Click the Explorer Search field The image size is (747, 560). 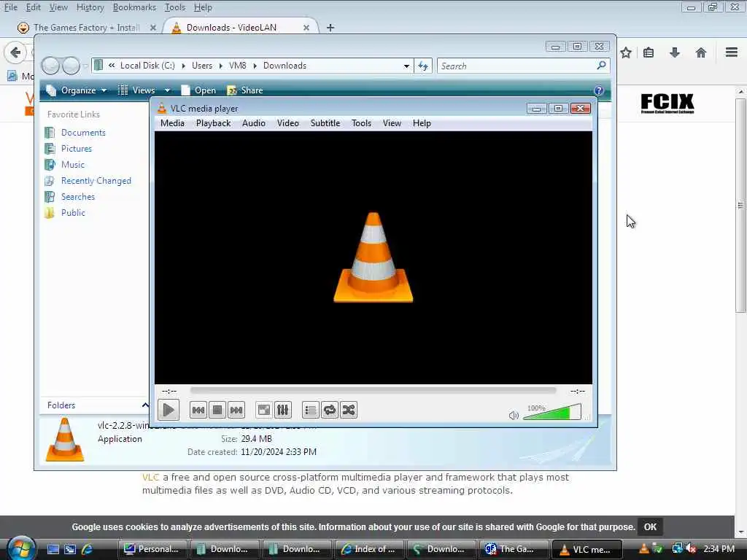click(523, 66)
